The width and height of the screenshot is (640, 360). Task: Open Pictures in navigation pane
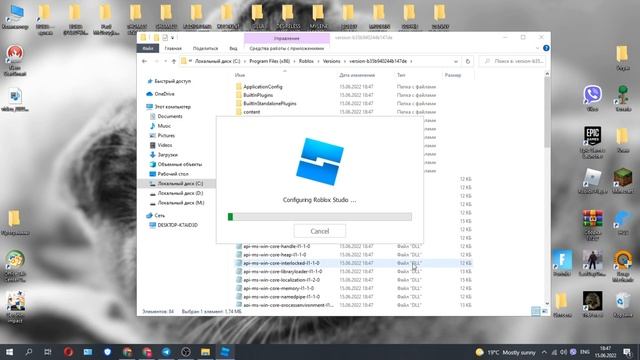[166, 136]
